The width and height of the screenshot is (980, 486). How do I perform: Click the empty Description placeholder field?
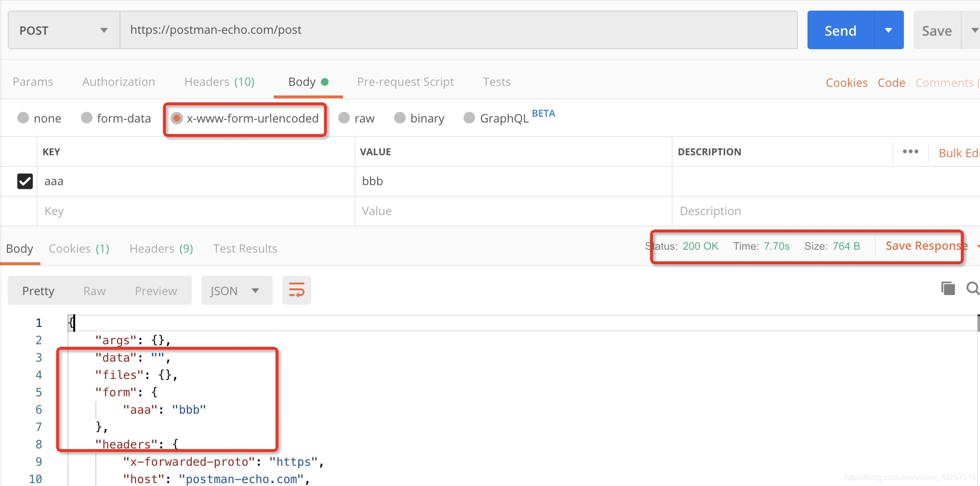pos(826,211)
